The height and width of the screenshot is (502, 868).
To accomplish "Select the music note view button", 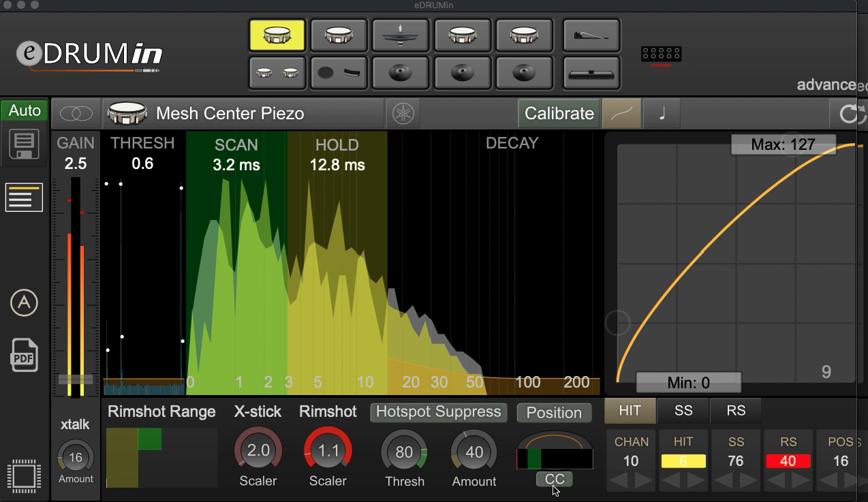I will pos(662,114).
